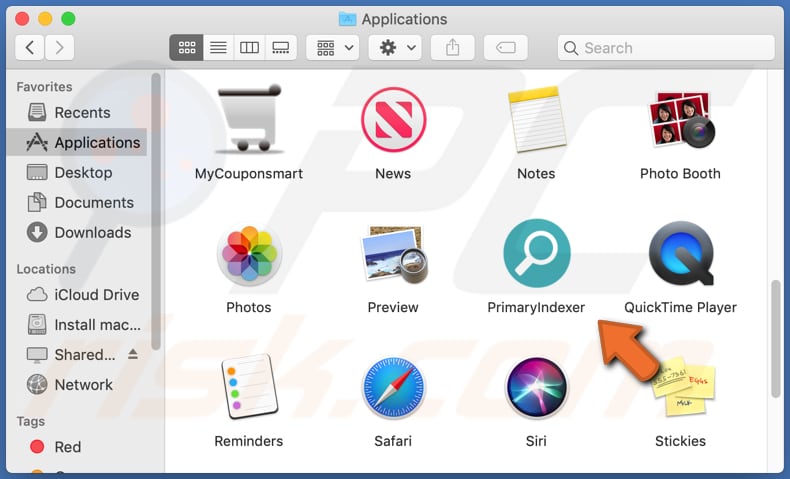Image resolution: width=790 pixels, height=479 pixels.
Task: Select the MyCouponsmart shopping cart icon
Action: (x=248, y=121)
